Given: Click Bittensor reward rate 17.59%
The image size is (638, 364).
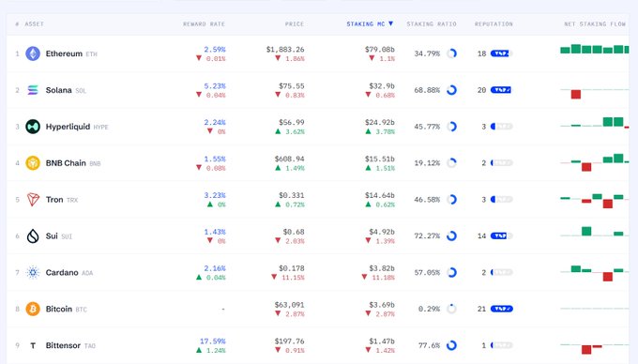Looking at the screenshot, I should click(212, 341).
